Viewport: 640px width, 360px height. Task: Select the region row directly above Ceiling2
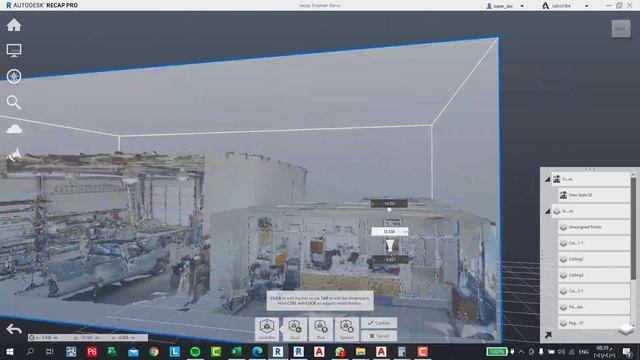pos(594,243)
